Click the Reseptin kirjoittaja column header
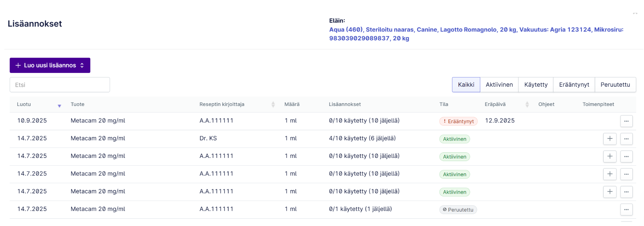Image resolution: width=644 pixels, height=226 pixels. pyautogui.click(x=222, y=104)
